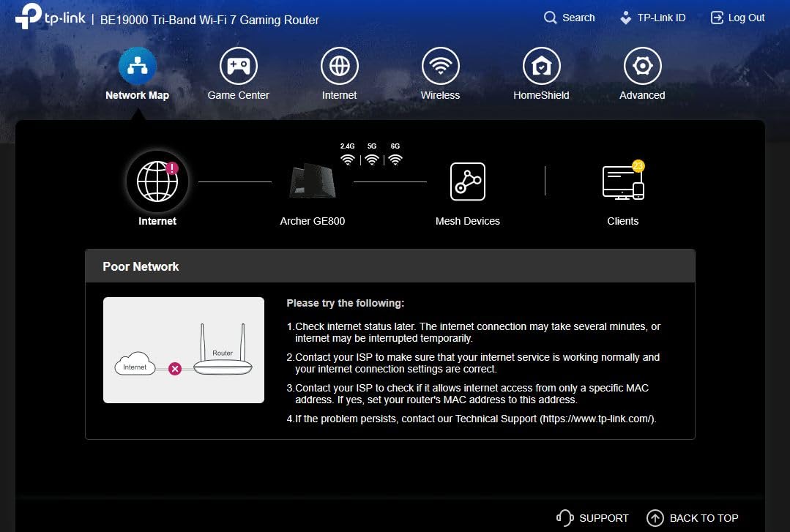Select the Internet globe with warning in map
Screen dimensions: 790x532
click(157, 181)
